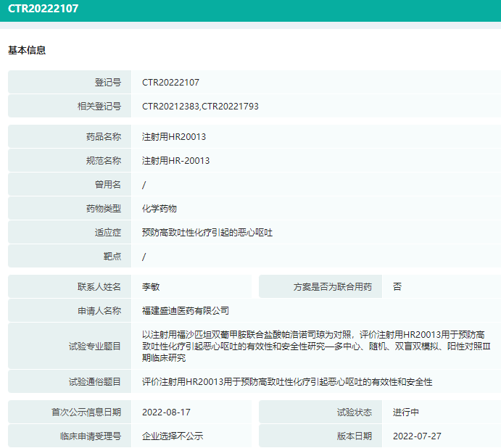Select the date 2022-08-17
Viewport: 501px width, 448px height.
[166, 412]
